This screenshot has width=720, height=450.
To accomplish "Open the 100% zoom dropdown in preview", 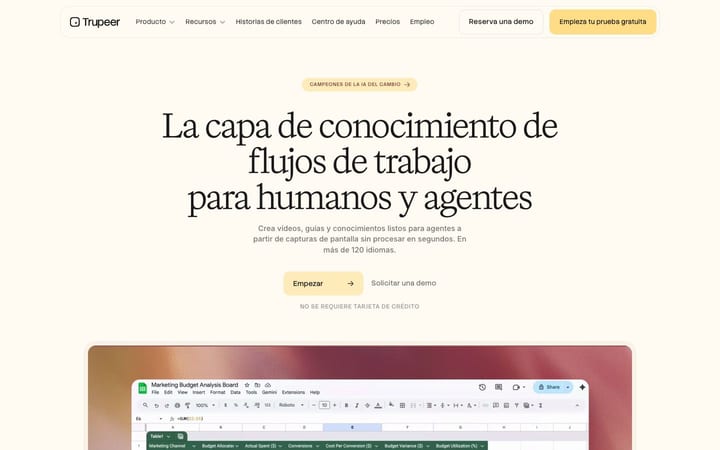I will 205,405.
